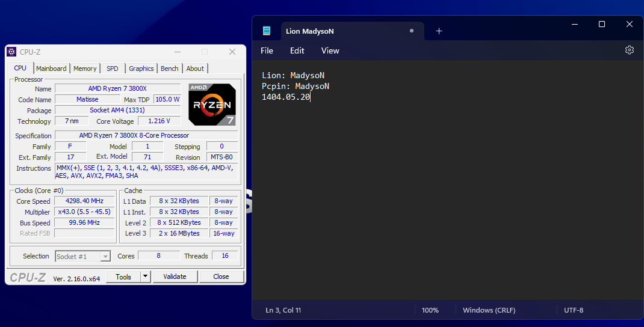The height and width of the screenshot is (327, 644).
Task: Click the Threads value 16
Action: (224, 255)
